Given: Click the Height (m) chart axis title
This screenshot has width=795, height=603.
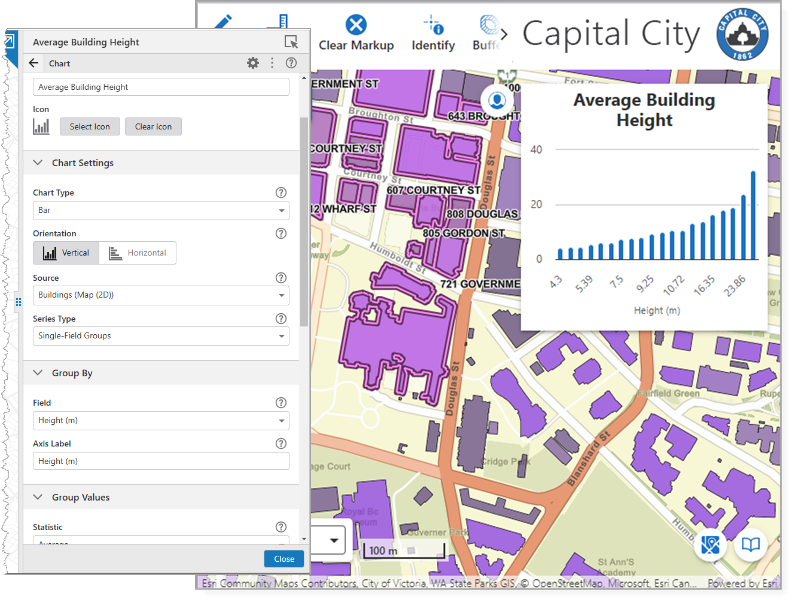Looking at the screenshot, I should click(657, 310).
